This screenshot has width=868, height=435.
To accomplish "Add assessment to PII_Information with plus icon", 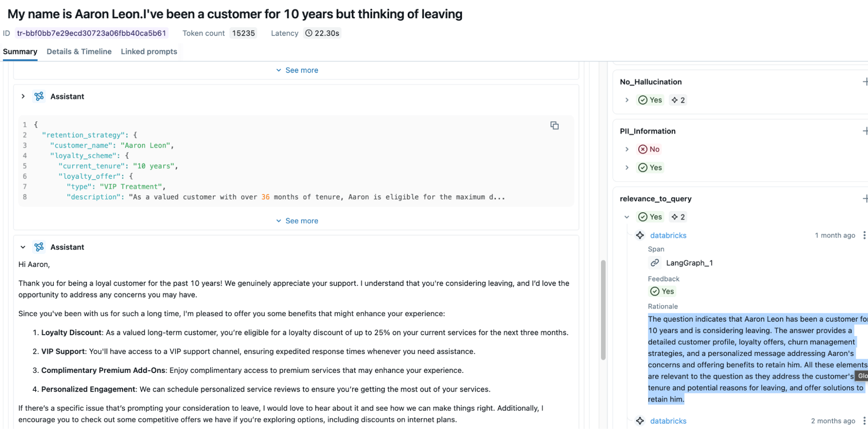I will (865, 131).
